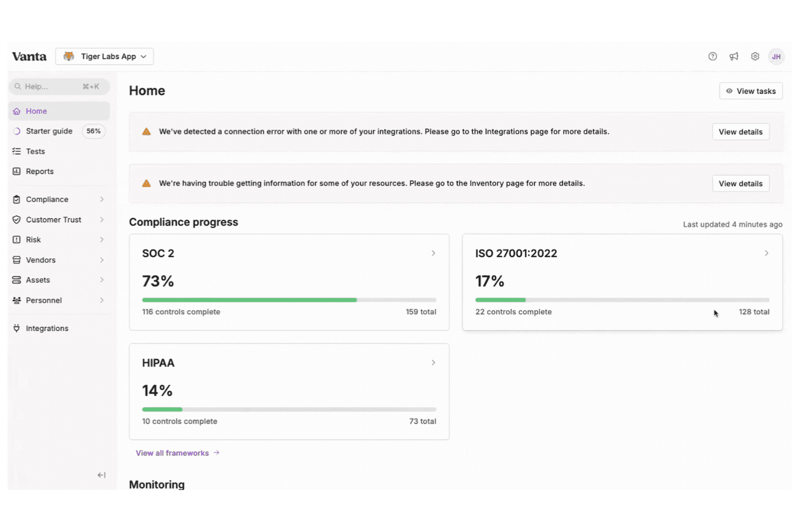Expand the Customer Trust chevron
This screenshot has height=532, width=798.
(x=102, y=219)
